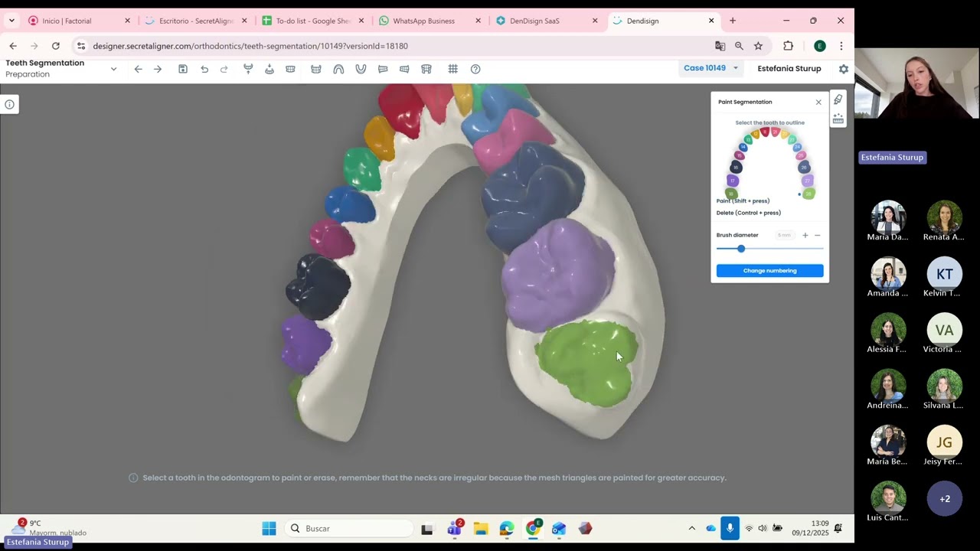980x551 pixels.
Task: Click the Chrome address bar URL
Action: point(250,46)
